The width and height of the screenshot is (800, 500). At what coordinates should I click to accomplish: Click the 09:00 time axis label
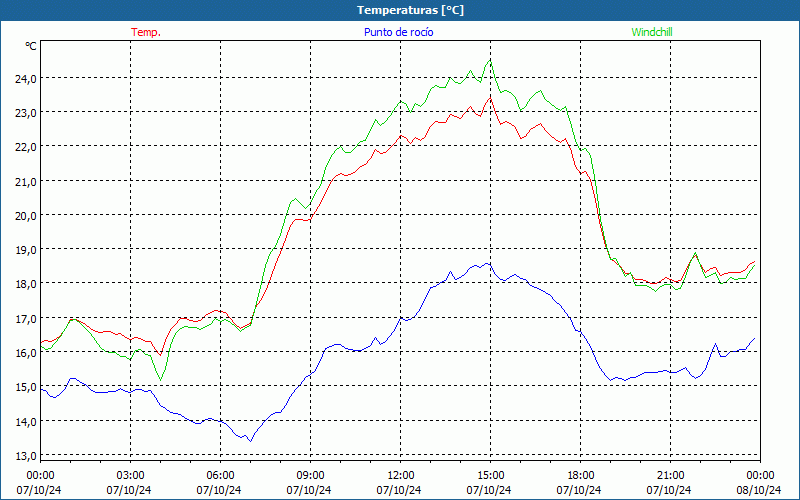coord(310,476)
